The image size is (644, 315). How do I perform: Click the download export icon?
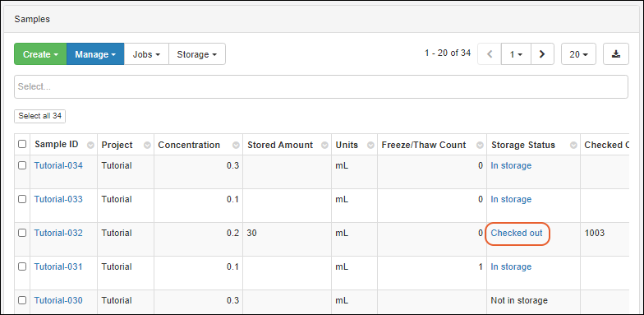click(616, 54)
